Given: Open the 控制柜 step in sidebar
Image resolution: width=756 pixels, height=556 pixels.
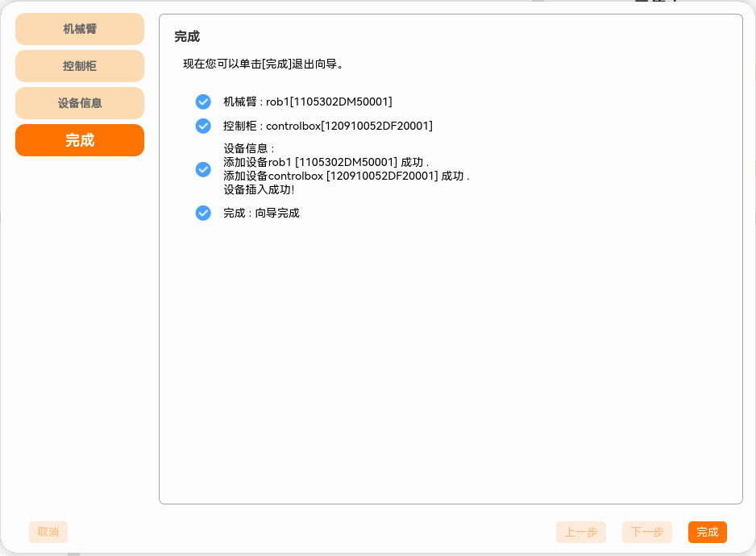Looking at the screenshot, I should coord(80,66).
